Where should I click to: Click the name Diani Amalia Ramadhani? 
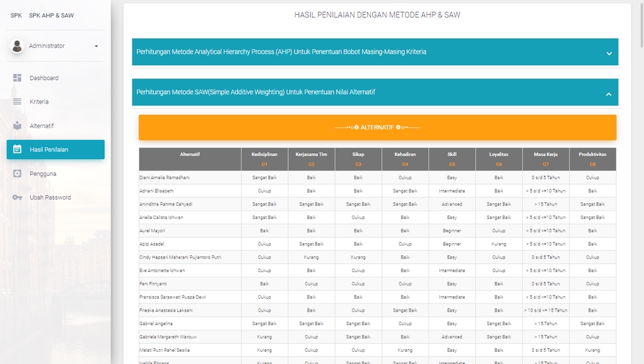pyautogui.click(x=164, y=178)
